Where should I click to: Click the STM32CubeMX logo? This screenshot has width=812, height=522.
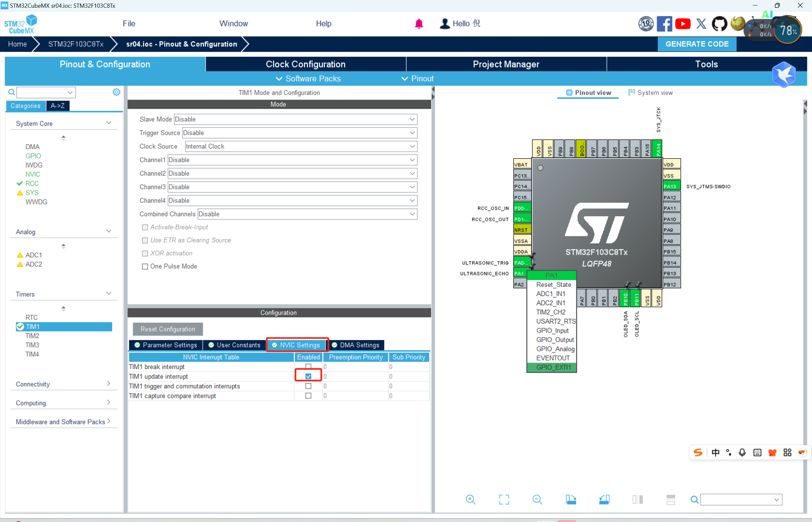(x=21, y=24)
